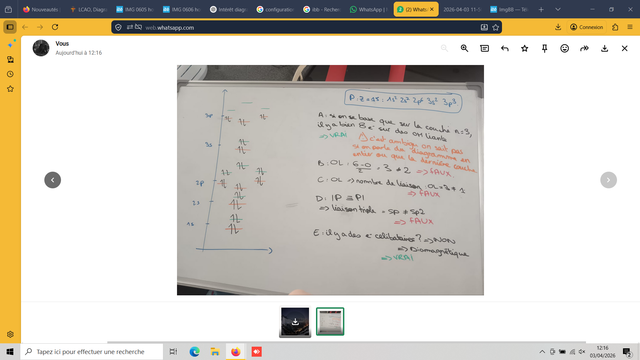This screenshot has height=360, width=640.
Task: Switch to the ibb - Recherche tab
Action: [x=322, y=9]
